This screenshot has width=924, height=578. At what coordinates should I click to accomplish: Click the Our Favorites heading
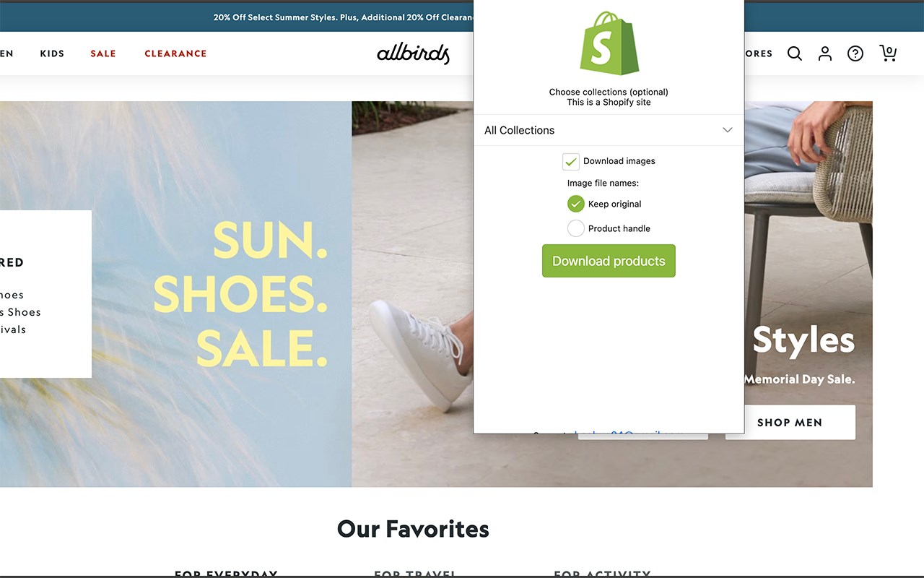click(x=413, y=529)
